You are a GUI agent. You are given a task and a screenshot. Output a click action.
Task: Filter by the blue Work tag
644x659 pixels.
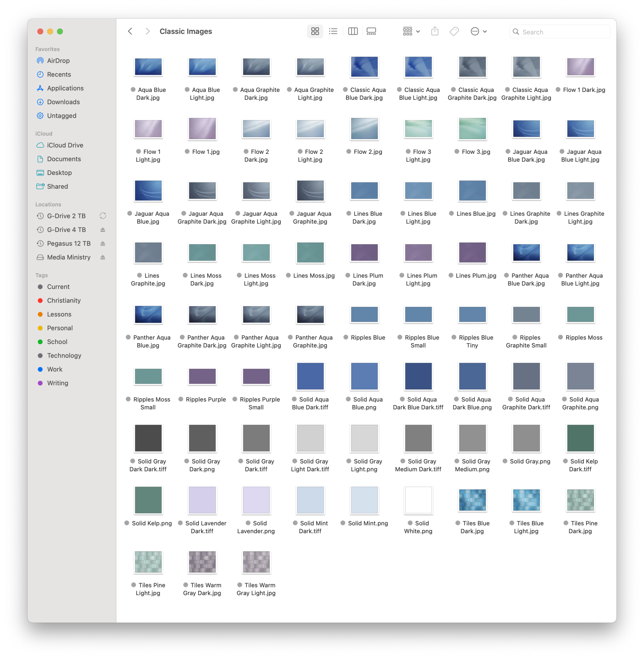click(x=54, y=369)
